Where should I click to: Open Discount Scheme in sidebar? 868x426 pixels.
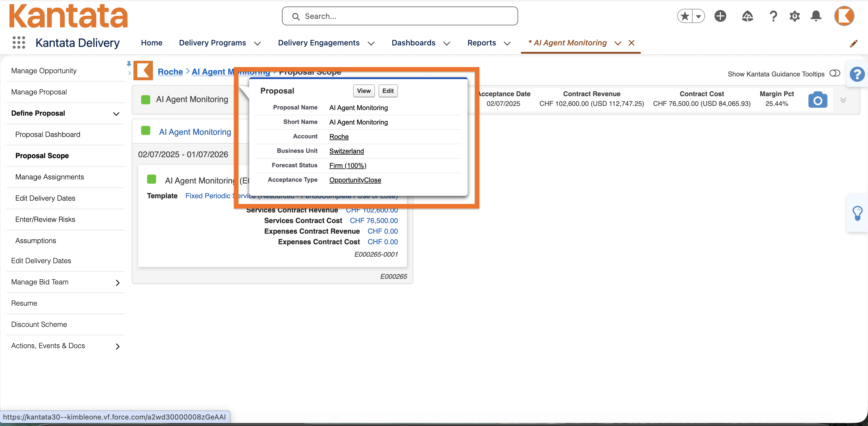(39, 324)
